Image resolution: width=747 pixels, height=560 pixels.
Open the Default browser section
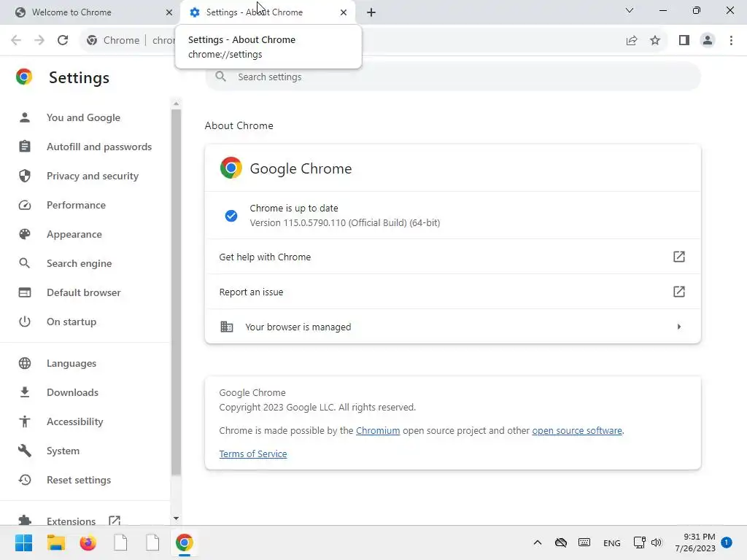(83, 292)
